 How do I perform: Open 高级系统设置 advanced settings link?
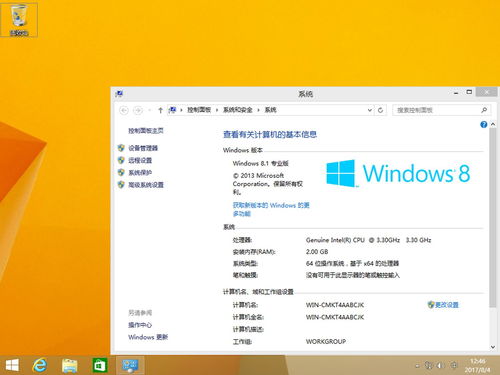click(x=146, y=185)
